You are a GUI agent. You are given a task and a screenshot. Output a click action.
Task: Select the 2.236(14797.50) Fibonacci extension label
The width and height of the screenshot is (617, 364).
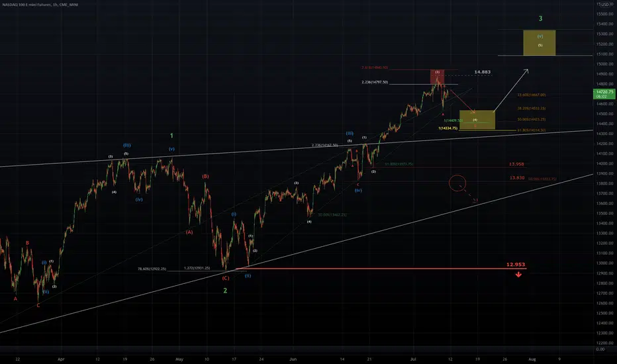pyautogui.click(x=375, y=82)
